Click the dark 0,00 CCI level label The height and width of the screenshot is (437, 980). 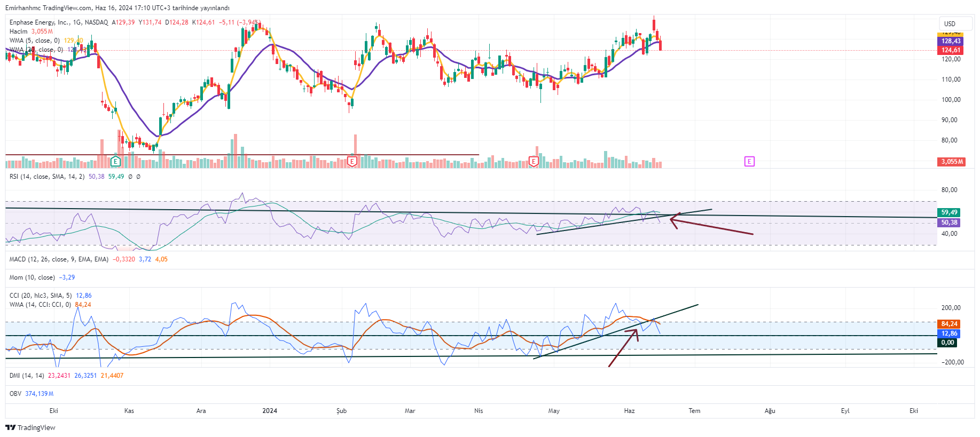click(x=947, y=343)
